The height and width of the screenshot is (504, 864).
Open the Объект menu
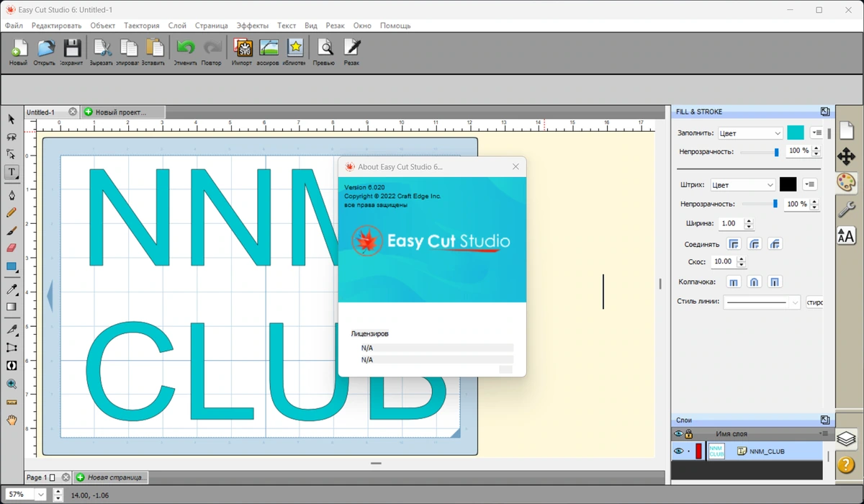(x=103, y=25)
